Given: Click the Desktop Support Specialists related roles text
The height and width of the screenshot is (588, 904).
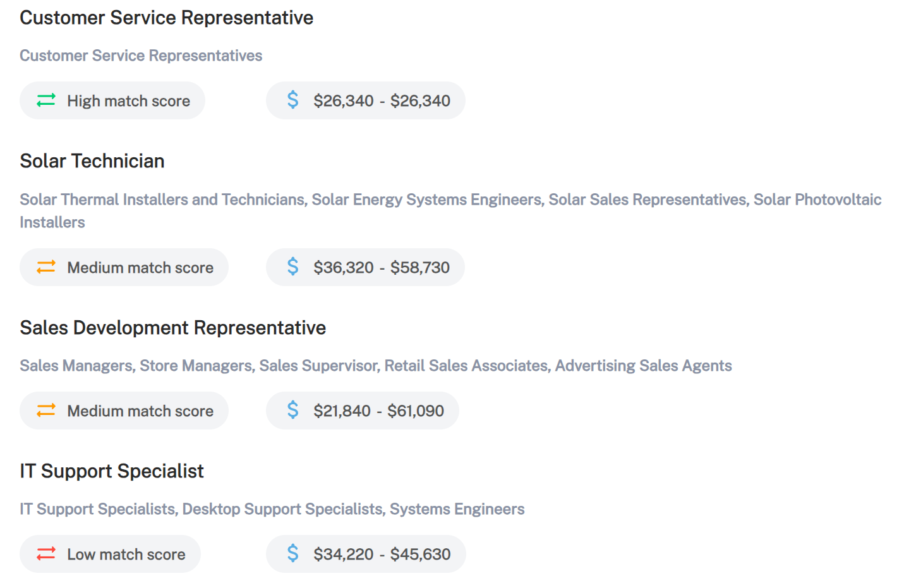Looking at the screenshot, I should (283, 509).
